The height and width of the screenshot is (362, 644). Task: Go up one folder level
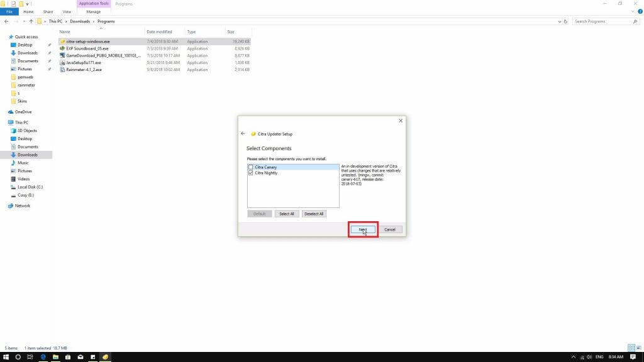[x=31, y=21]
